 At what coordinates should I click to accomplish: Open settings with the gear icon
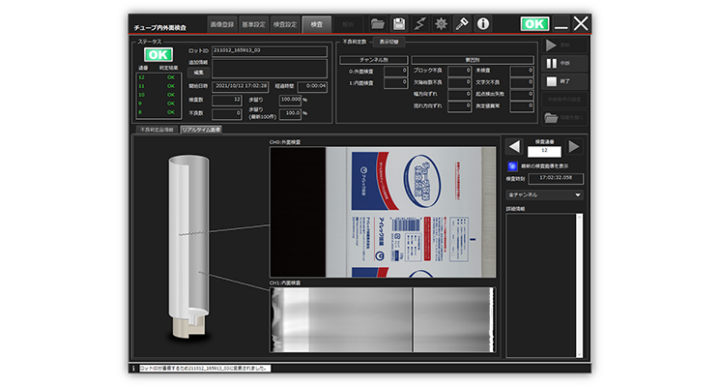[441, 24]
